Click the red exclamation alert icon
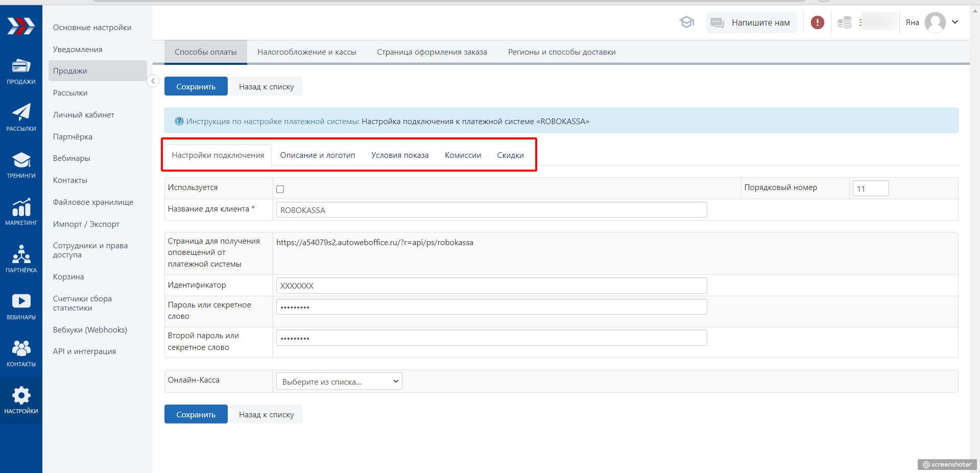Viewport: 980px width, 473px height. tap(818, 22)
